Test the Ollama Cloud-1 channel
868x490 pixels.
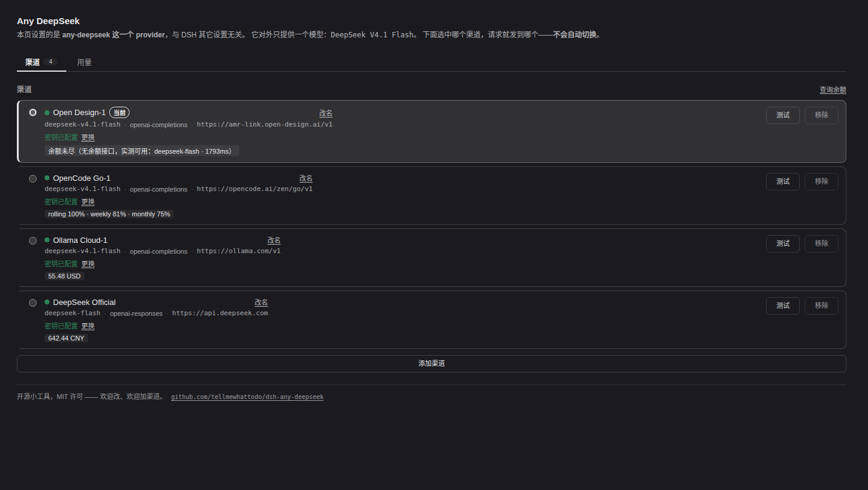782,243
